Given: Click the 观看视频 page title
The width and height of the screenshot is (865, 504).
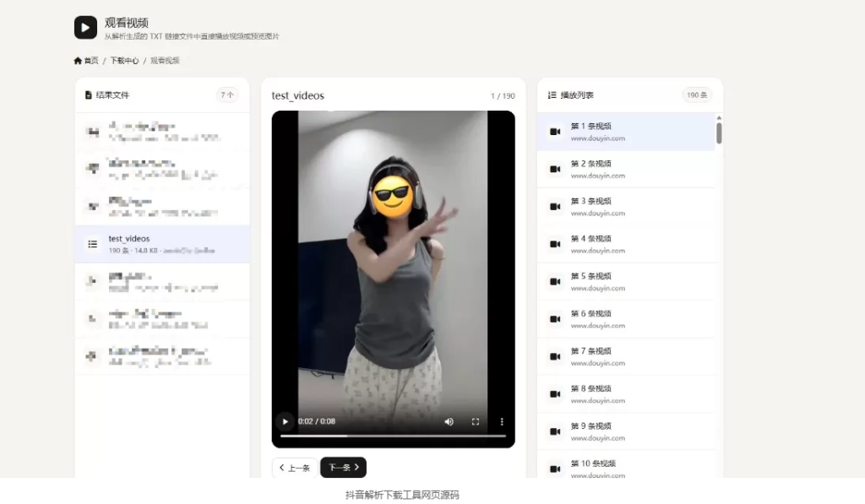Looking at the screenshot, I should [127, 23].
